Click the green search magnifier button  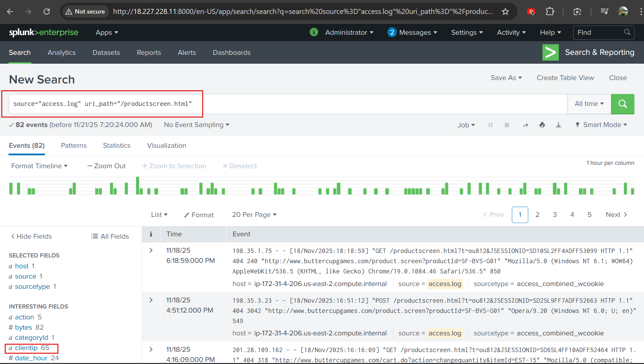[622, 104]
